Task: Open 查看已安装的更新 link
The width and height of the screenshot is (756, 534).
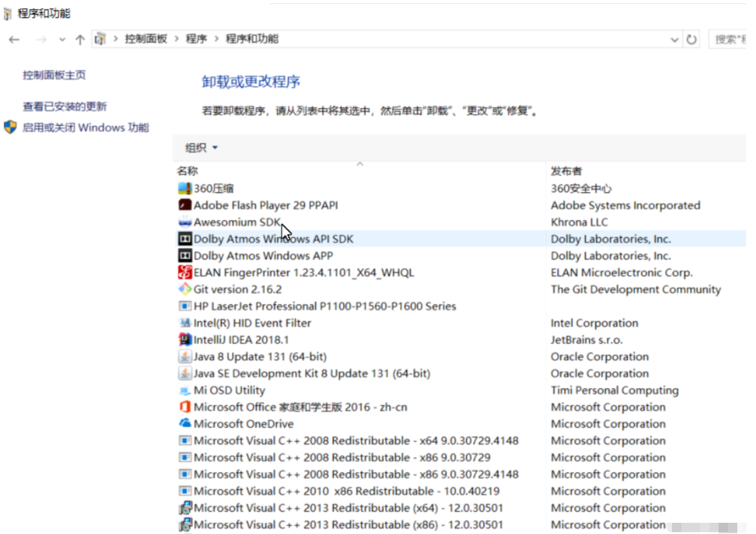Action: pos(65,106)
